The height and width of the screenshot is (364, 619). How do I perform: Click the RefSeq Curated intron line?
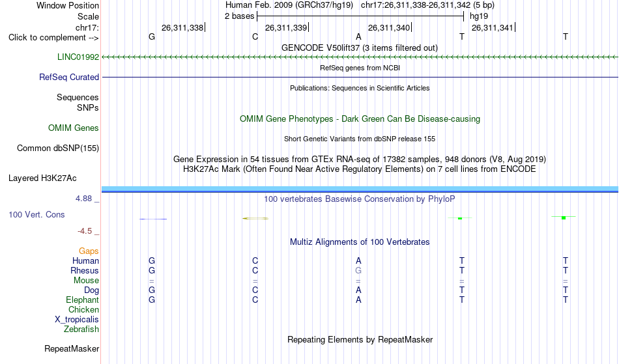pyautogui.click(x=360, y=77)
